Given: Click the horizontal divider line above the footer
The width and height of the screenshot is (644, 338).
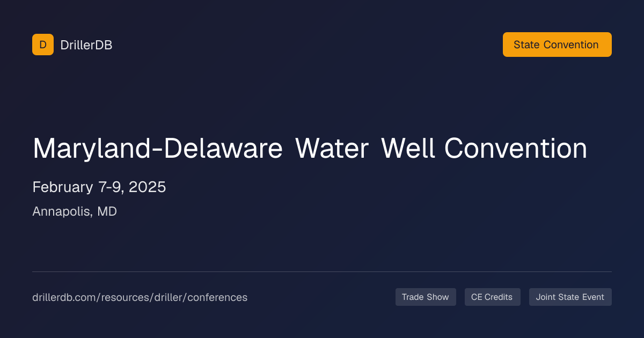Looking at the screenshot, I should 322,272.
